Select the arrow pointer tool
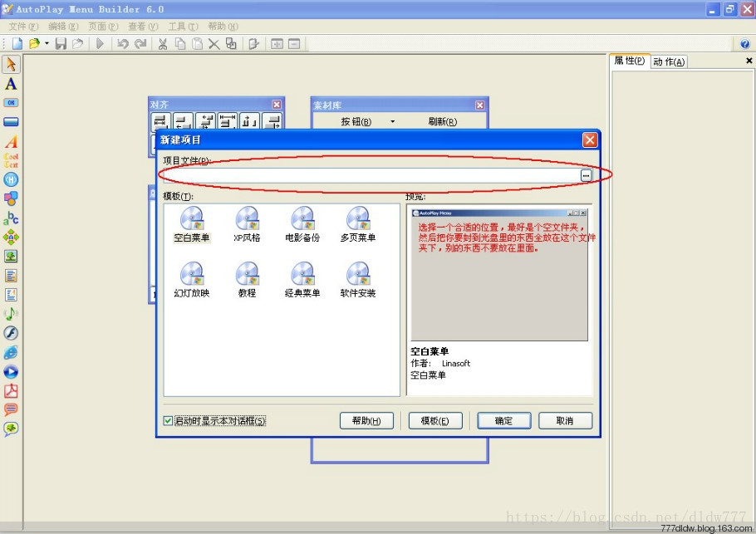 pos(11,64)
